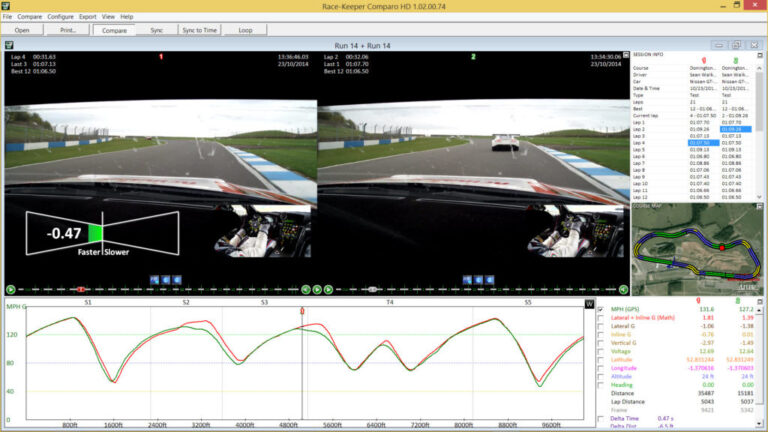This screenshot has height=432, width=768.
Task: Click the first blue control icon under left video
Action: click(155, 279)
